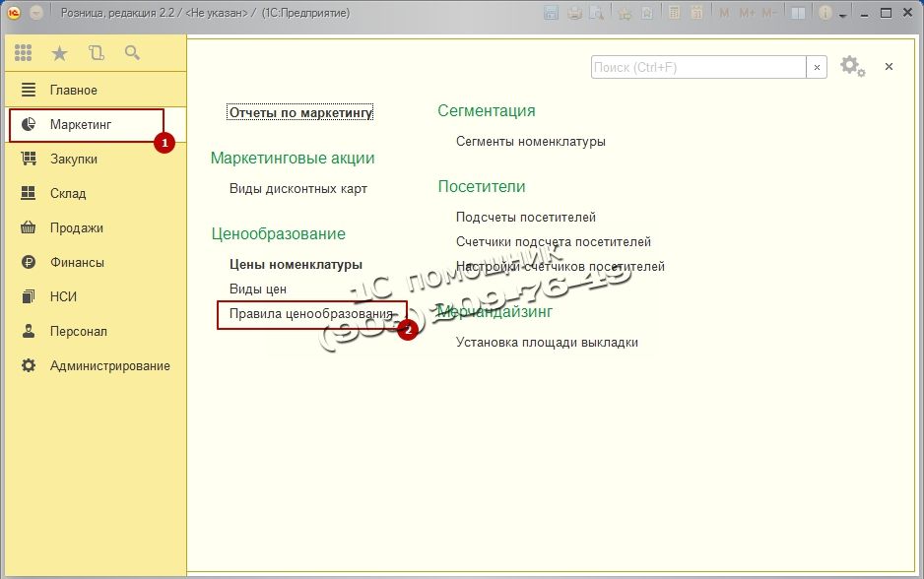Expand dropdown arrow next to info icon
The height and width of the screenshot is (579, 924).
(x=842, y=14)
